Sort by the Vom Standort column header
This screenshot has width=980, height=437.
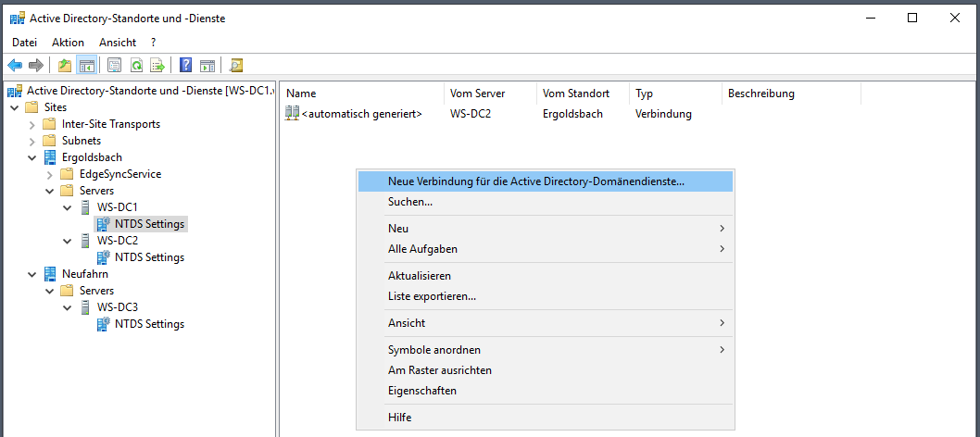pyautogui.click(x=584, y=94)
